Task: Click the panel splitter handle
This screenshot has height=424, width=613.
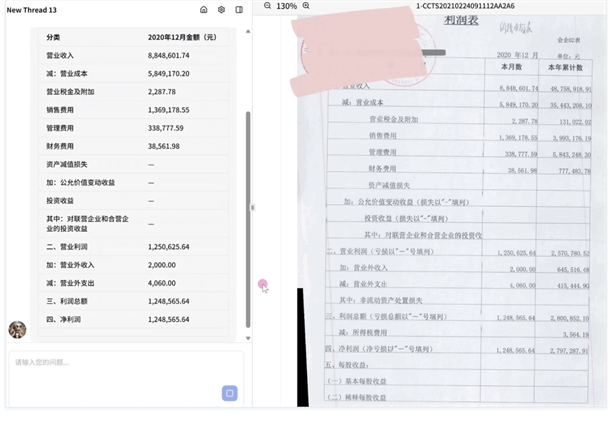Action: (253, 208)
